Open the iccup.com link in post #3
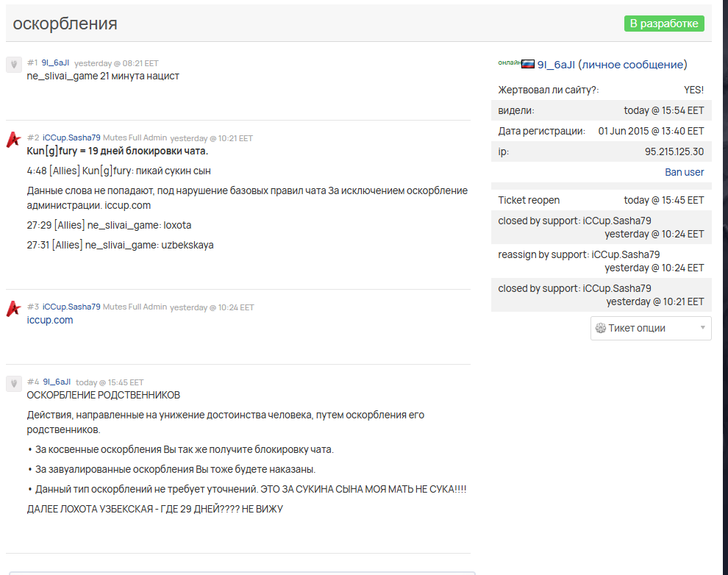Image resolution: width=728 pixels, height=575 pixels. coord(50,320)
